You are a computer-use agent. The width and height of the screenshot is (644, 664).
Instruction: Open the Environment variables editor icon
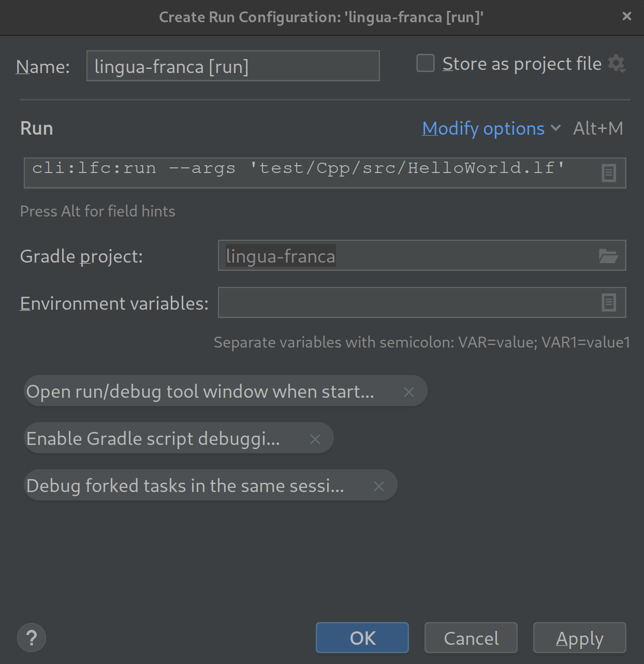(609, 302)
